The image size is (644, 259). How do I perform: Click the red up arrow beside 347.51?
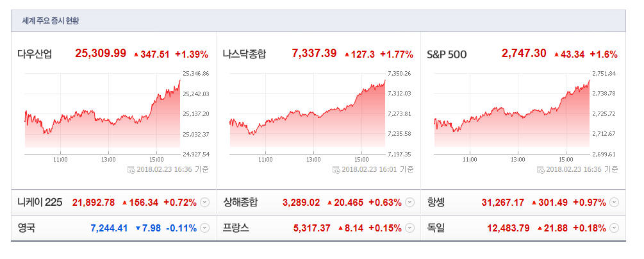136,54
